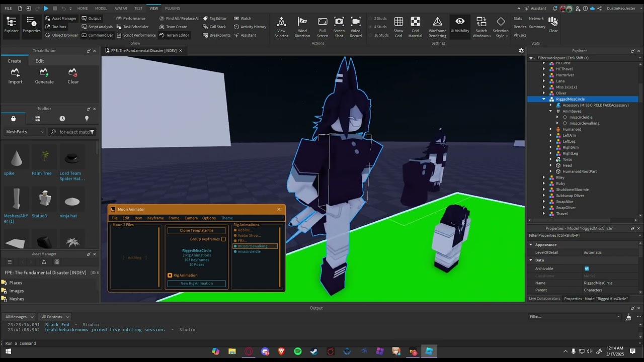
Task: Click Clone Template File button
Action: (197, 230)
